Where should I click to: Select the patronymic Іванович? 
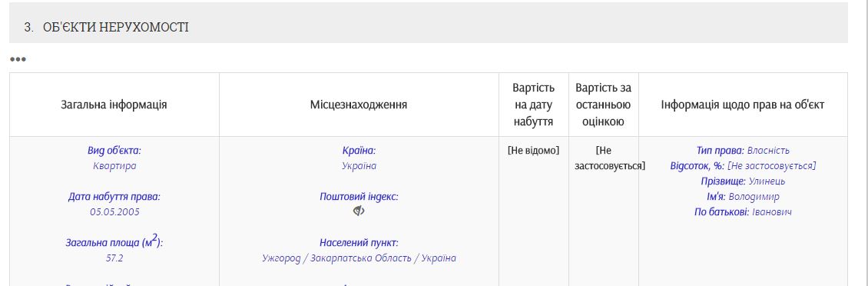(x=772, y=212)
